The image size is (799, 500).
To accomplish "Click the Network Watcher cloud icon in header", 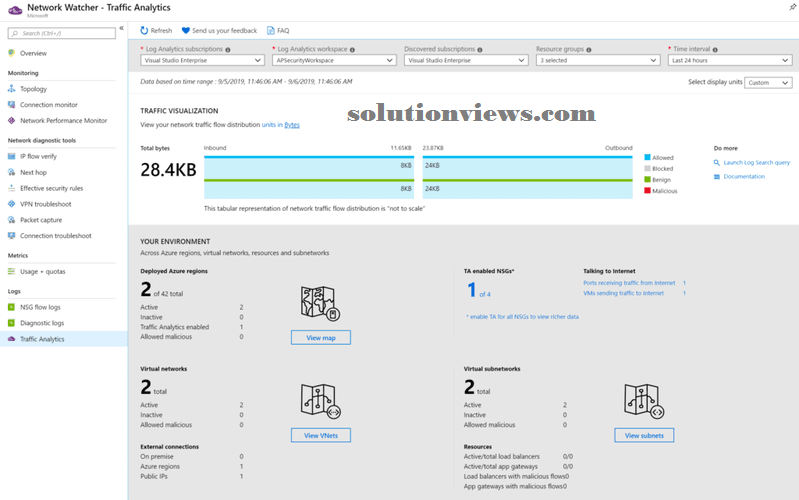I will point(15,10).
